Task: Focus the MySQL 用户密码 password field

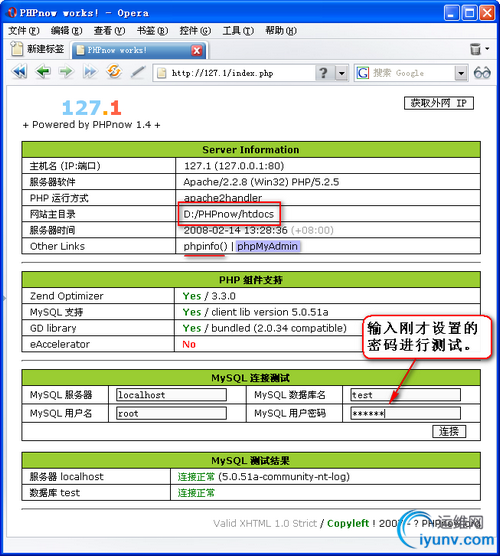Action: pyautogui.click(x=405, y=413)
